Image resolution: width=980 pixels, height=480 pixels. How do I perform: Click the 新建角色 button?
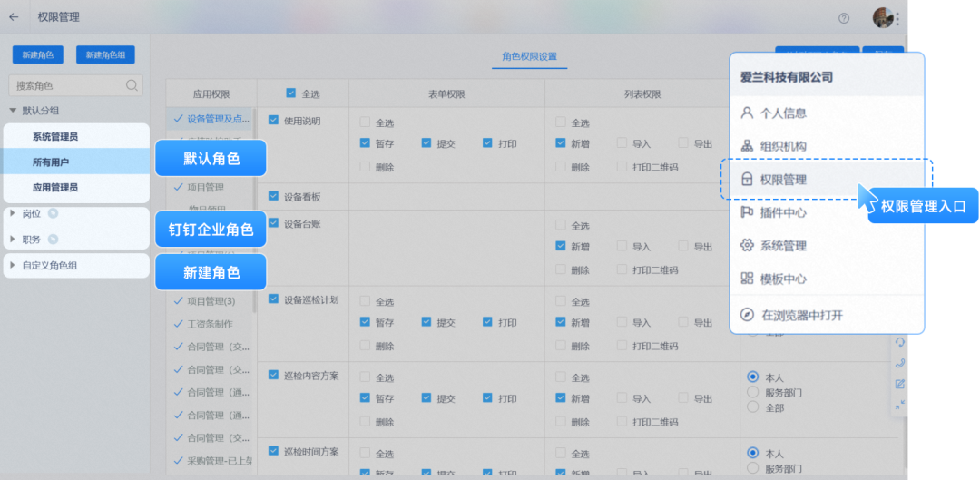38,55
